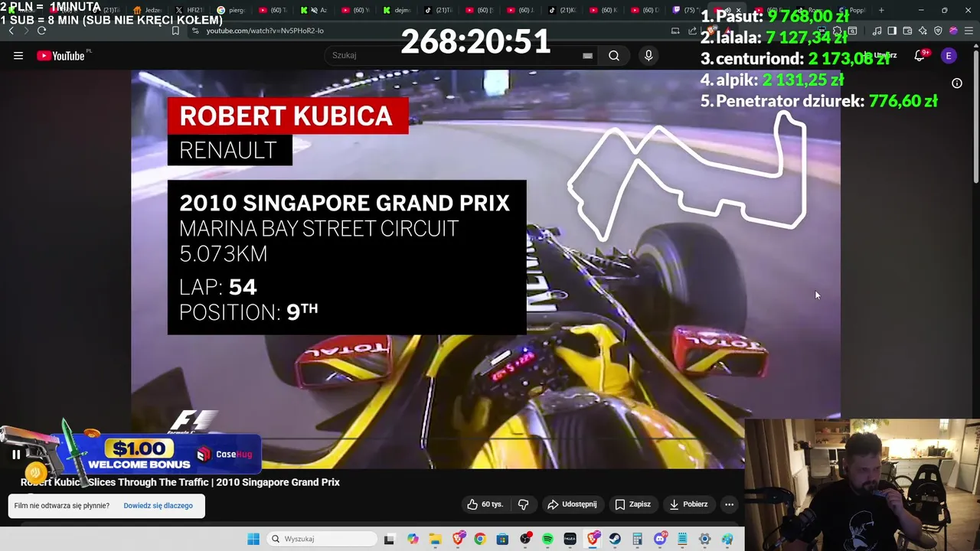Open a new browser tab with plus
The height and width of the screenshot is (551, 980).
881,10
